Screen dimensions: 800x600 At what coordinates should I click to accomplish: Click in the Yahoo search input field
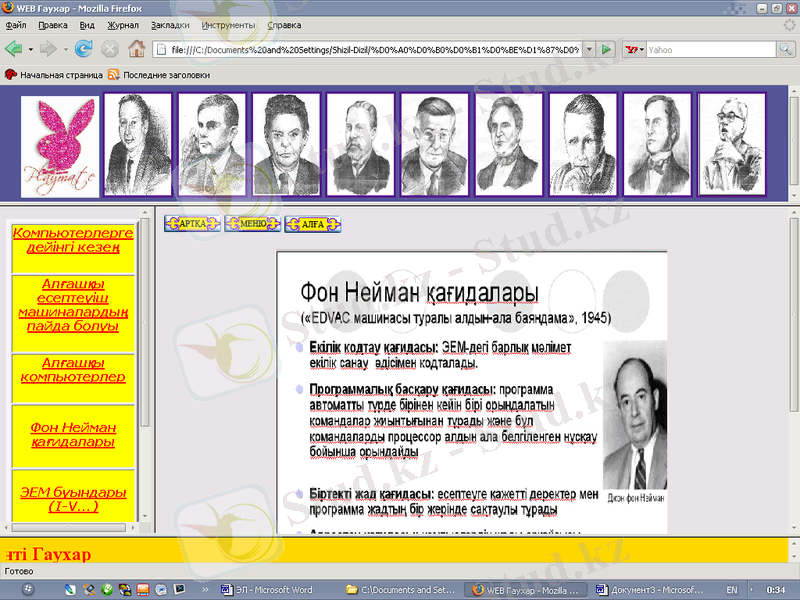coord(710,48)
